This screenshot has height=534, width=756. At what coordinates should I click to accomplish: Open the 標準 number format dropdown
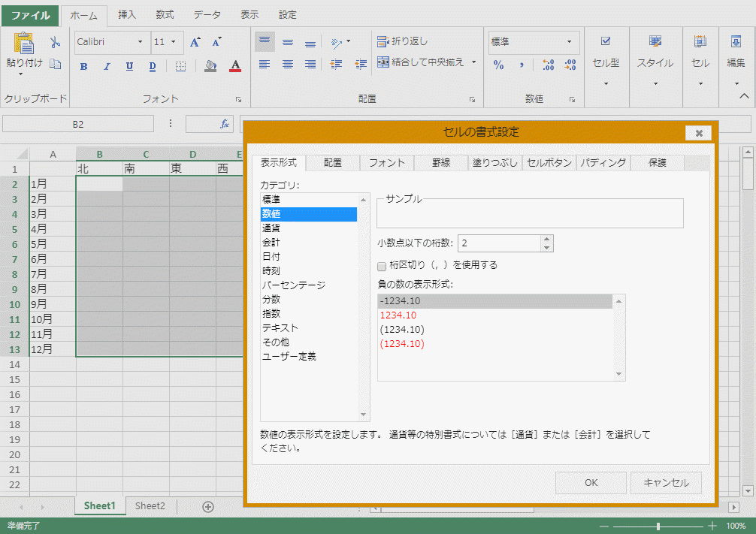[x=570, y=42]
